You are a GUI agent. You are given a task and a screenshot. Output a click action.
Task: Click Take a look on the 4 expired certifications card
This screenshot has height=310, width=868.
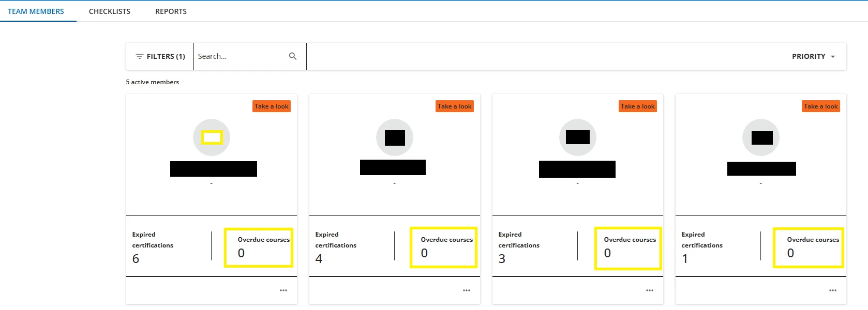point(455,106)
